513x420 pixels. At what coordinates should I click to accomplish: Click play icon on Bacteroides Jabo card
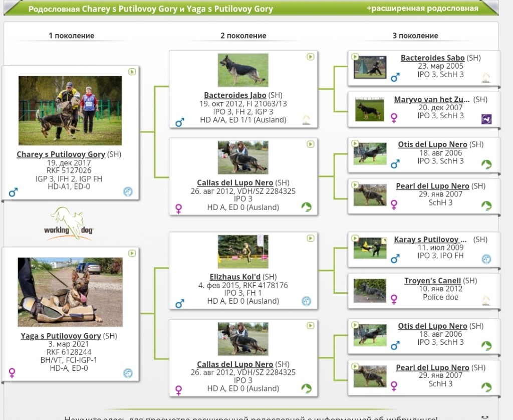[311, 57]
